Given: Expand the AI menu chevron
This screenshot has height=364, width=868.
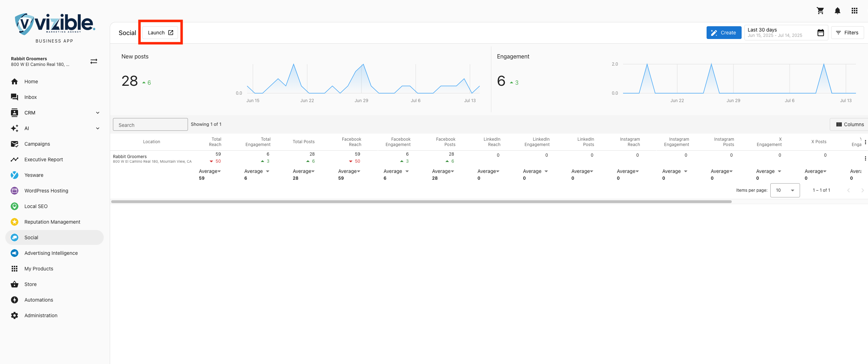Looking at the screenshot, I should point(98,128).
